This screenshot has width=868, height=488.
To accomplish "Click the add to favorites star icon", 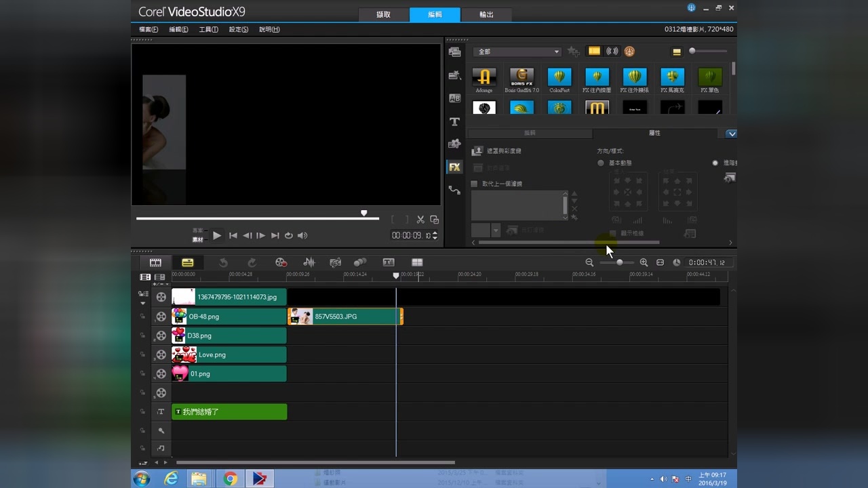I will [x=574, y=52].
